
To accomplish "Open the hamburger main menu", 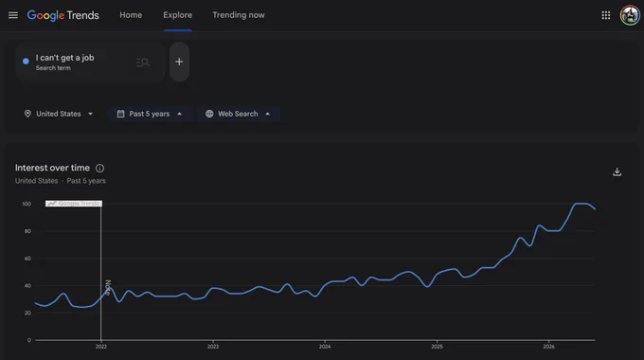I will click(x=13, y=15).
